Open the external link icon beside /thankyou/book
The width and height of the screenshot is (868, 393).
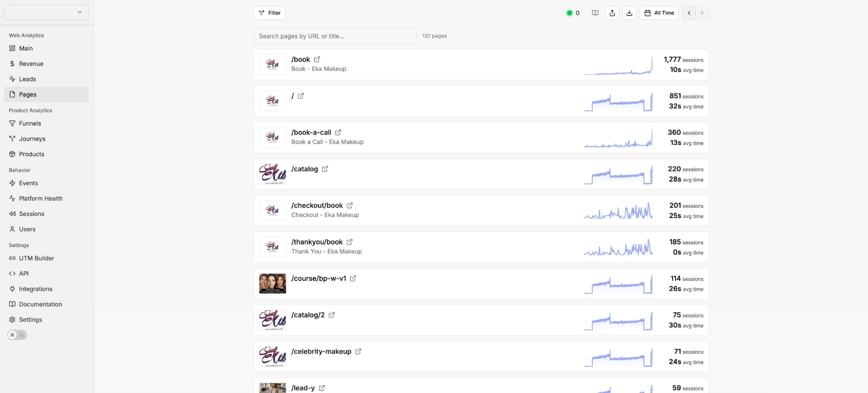[349, 243]
